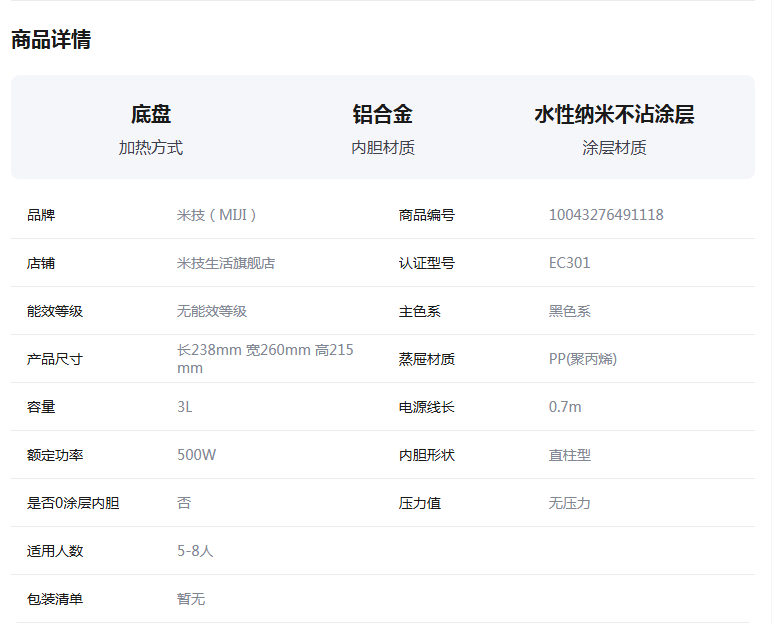The height and width of the screenshot is (624, 772).
Task: Select the 长238mm 宽260mm dimensions value
Action: (x=265, y=359)
